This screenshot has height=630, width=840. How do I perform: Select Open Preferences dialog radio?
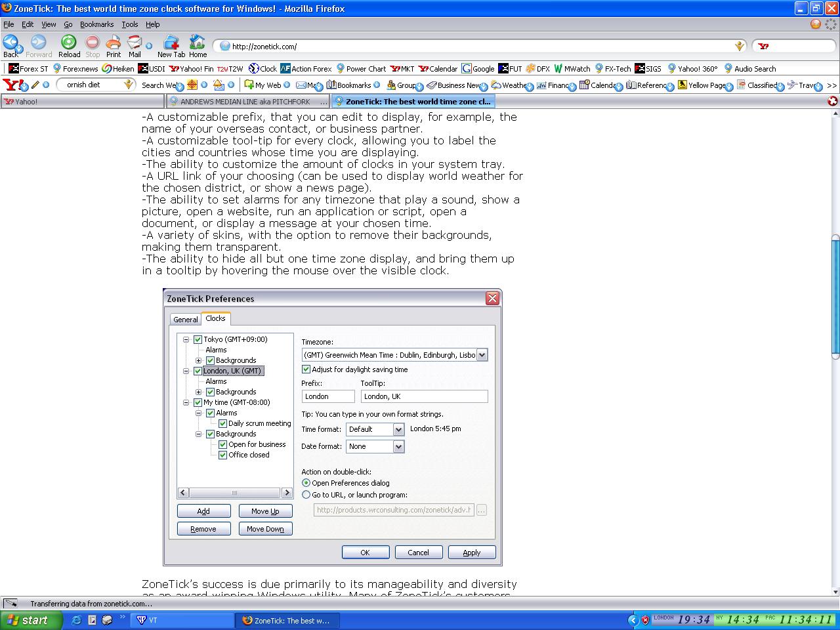pos(306,483)
